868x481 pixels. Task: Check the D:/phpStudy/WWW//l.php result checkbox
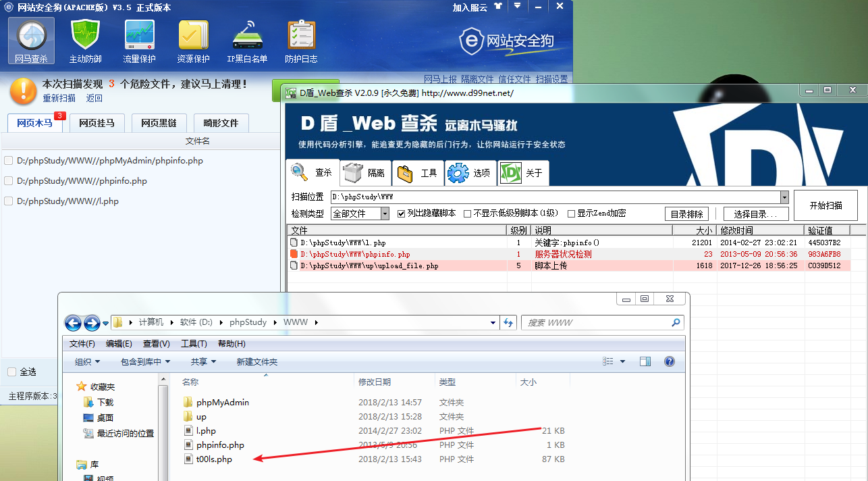coord(8,201)
